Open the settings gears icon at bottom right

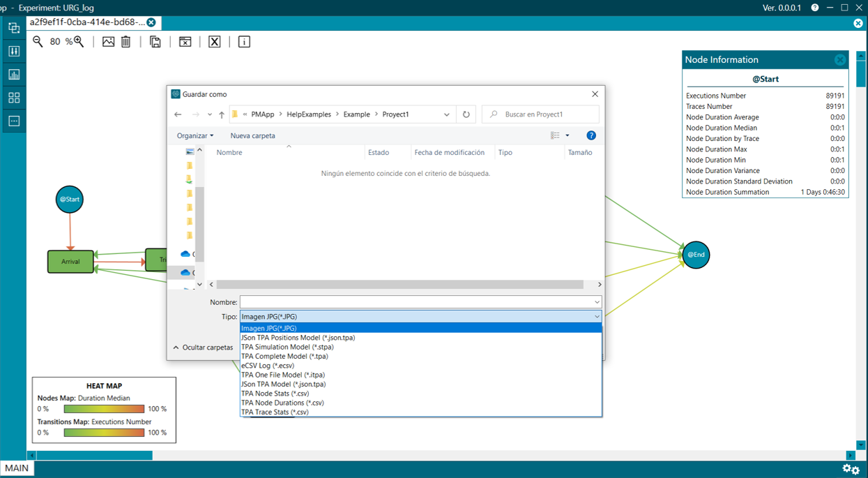click(x=851, y=469)
